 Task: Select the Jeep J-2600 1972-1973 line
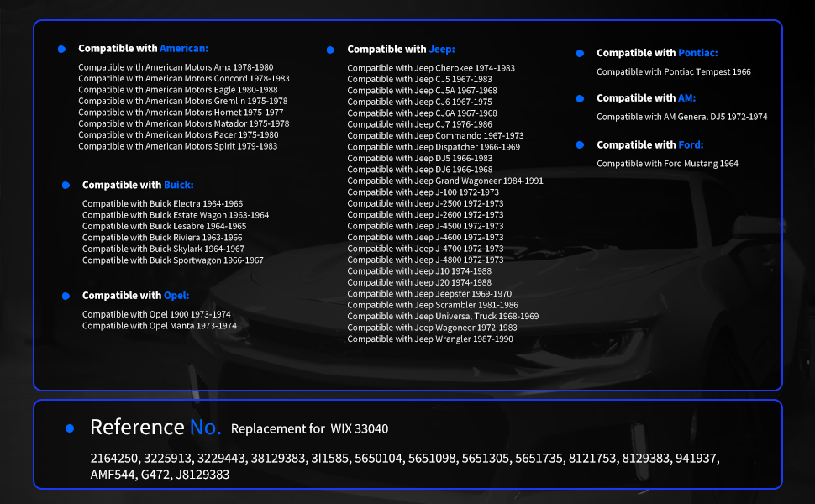pos(425,214)
